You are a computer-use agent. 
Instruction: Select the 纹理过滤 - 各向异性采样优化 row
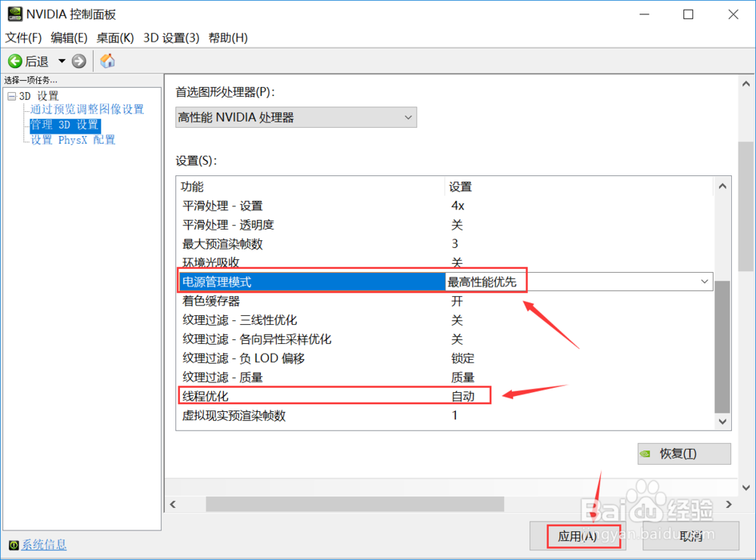click(x=444, y=339)
